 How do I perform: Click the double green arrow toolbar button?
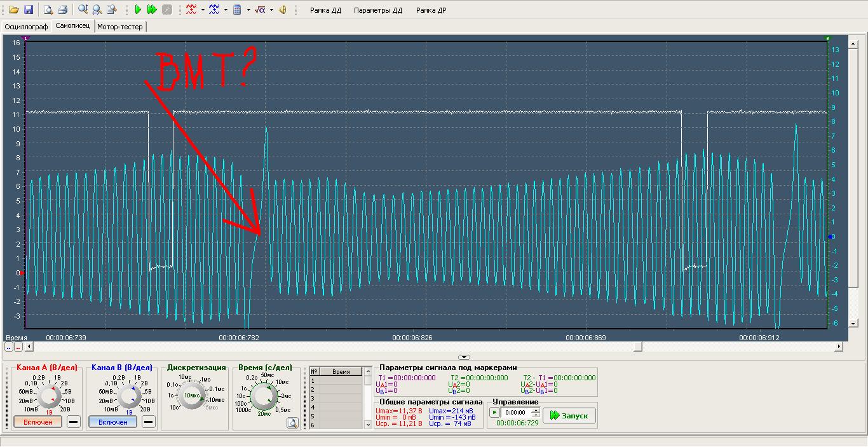(x=152, y=10)
